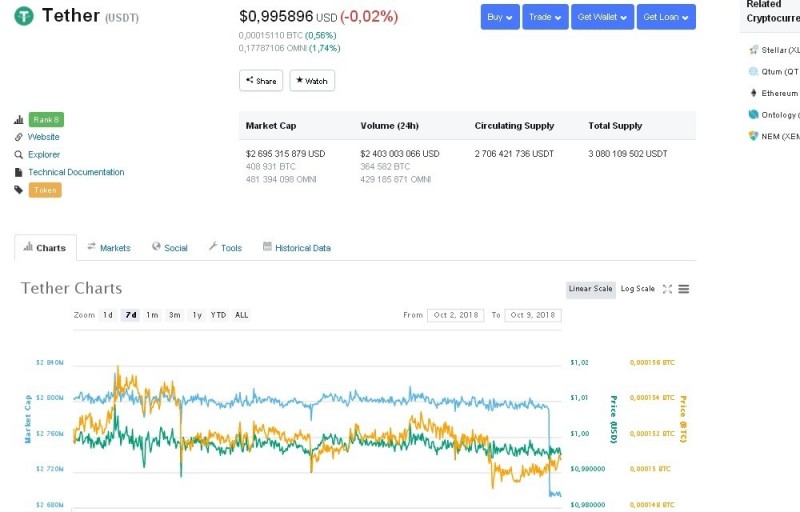The height and width of the screenshot is (512, 800).
Task: Click the $2 403 003 066 USD volume value
Action: [x=399, y=153]
